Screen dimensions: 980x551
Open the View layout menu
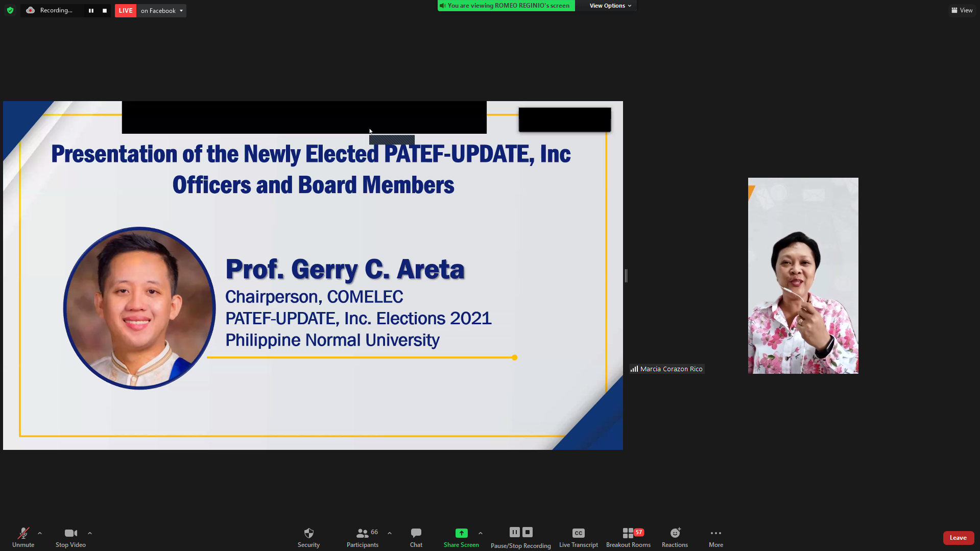tap(962, 10)
